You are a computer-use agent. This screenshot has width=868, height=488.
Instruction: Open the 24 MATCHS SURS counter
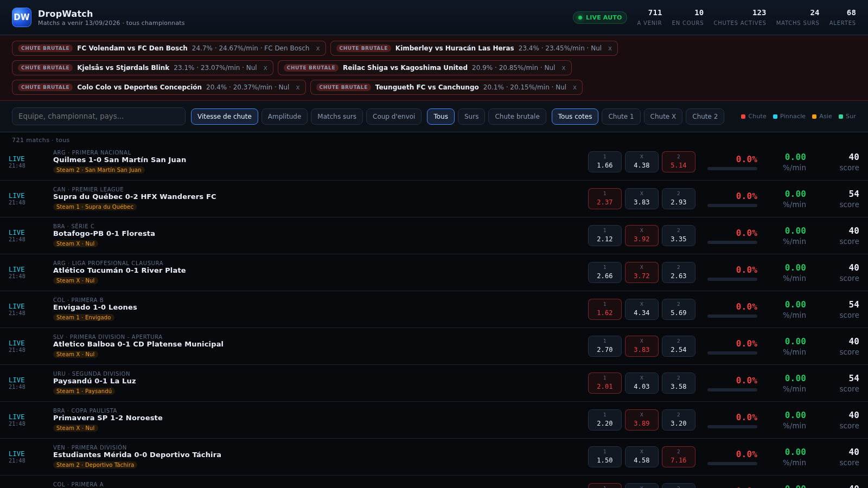pyautogui.click(x=797, y=17)
